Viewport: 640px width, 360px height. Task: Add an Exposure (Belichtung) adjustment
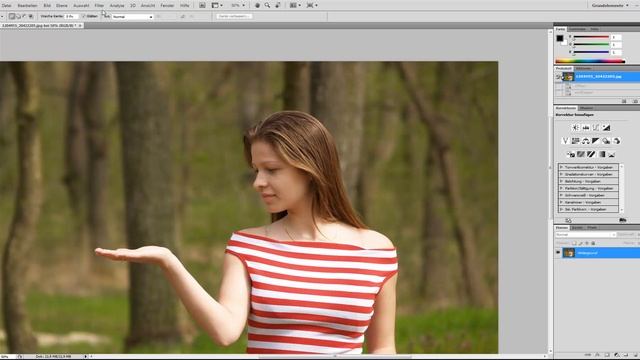point(606,128)
